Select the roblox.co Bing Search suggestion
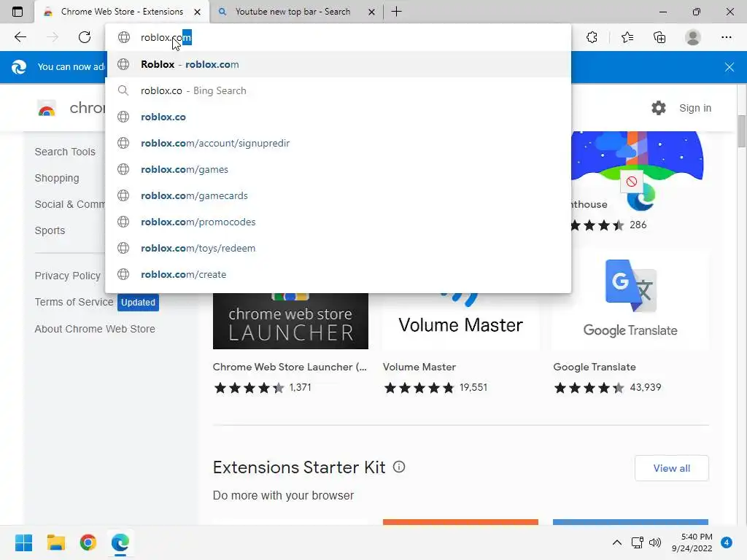This screenshot has width=747, height=560. point(338,90)
